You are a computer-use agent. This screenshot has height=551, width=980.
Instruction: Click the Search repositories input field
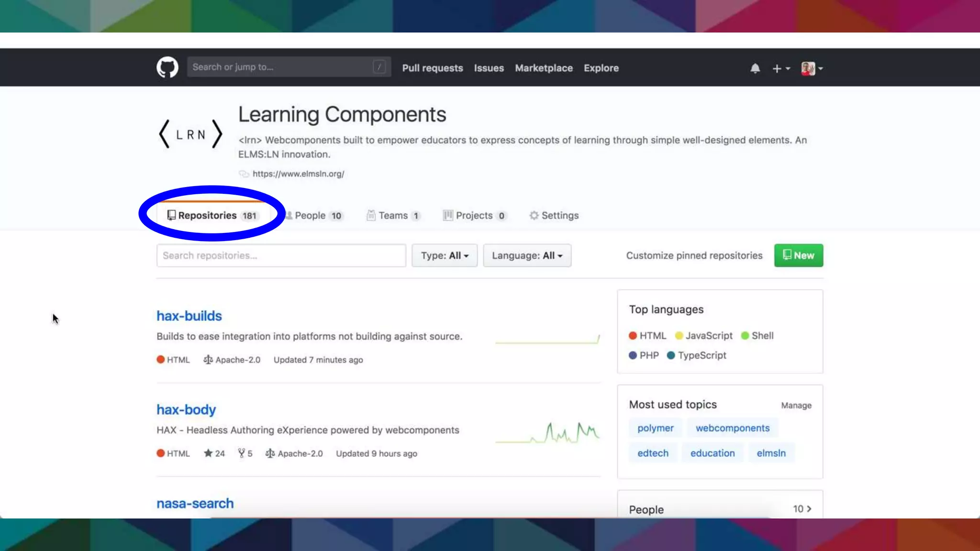pos(281,255)
